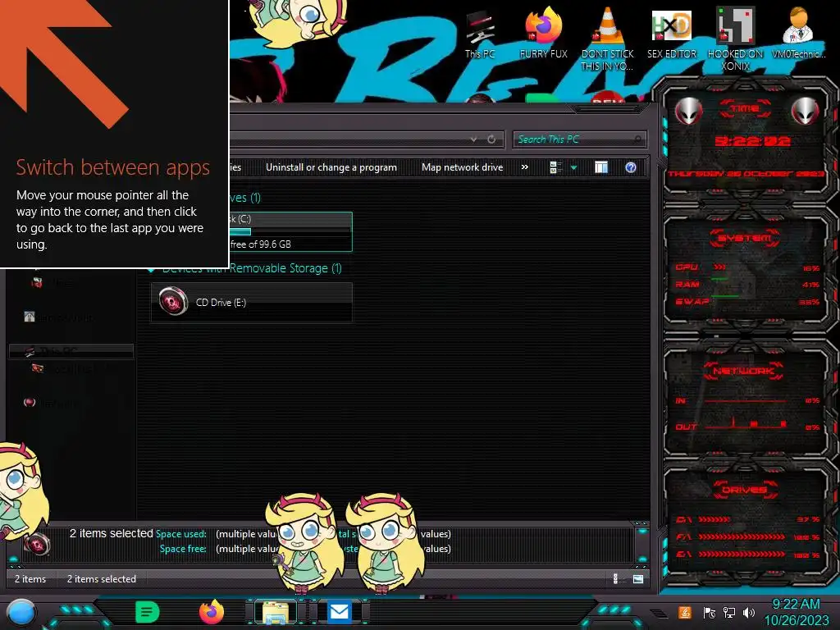Open the volume speaker tray icon
This screenshot has width=840, height=630.
(x=748, y=612)
